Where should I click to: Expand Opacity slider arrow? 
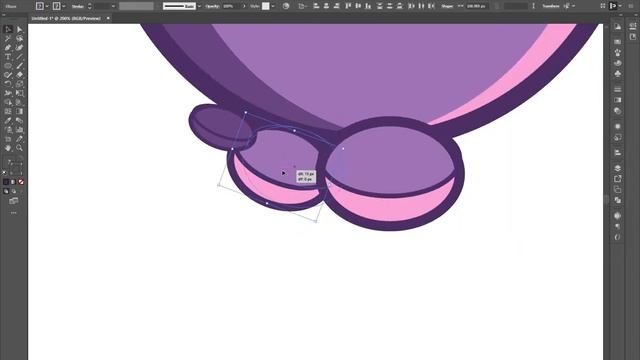pos(244,6)
